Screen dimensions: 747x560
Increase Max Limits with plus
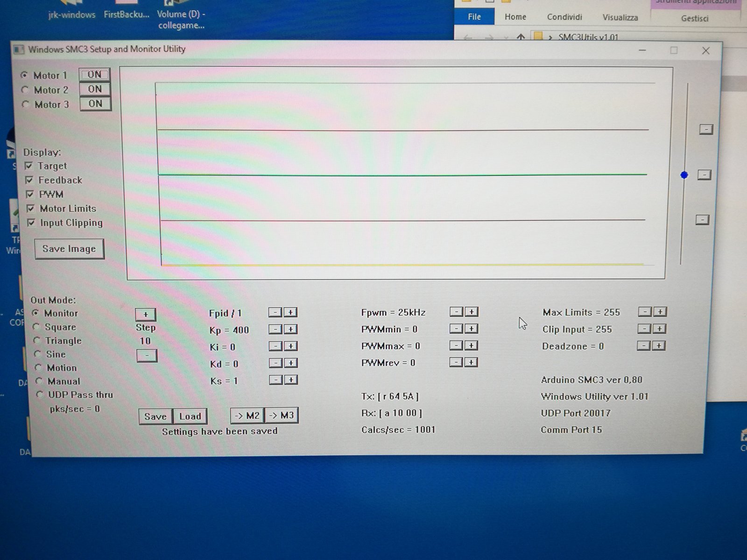point(660,312)
